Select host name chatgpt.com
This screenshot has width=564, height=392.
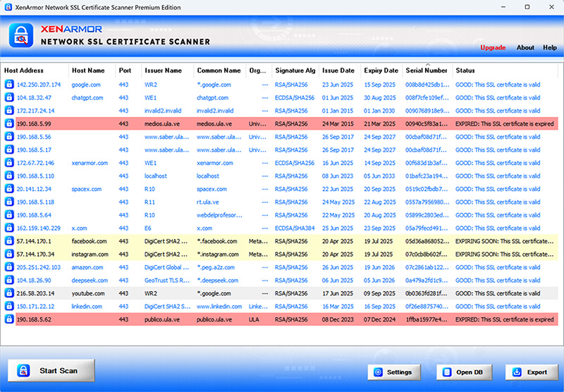click(x=87, y=98)
